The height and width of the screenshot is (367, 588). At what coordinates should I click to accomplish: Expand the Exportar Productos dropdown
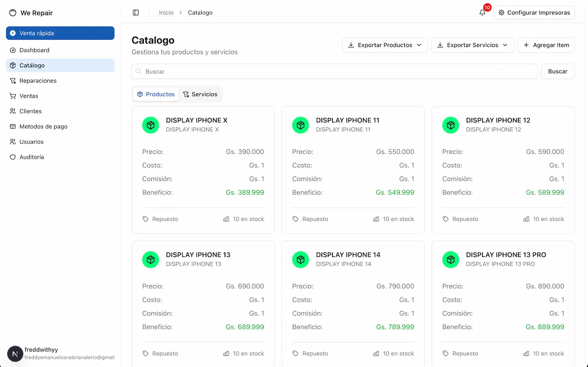385,45
